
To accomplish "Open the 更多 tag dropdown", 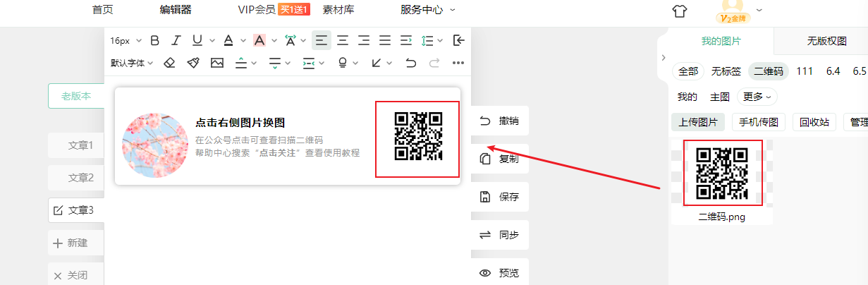I will [x=757, y=97].
